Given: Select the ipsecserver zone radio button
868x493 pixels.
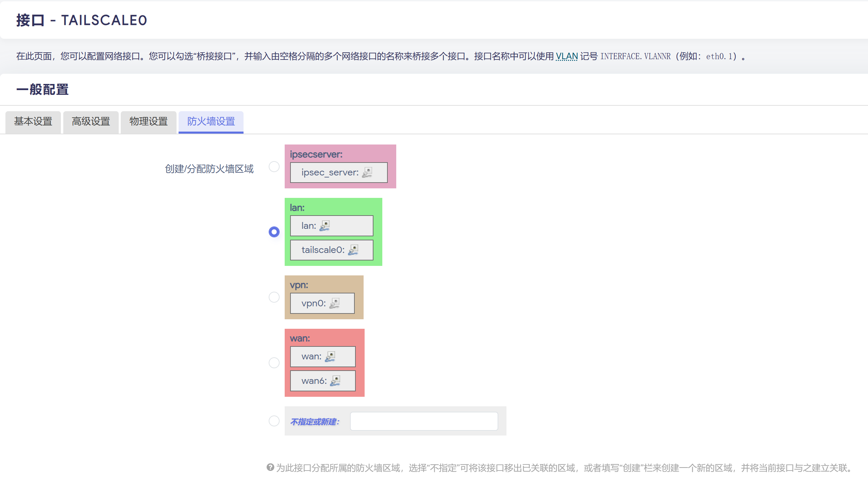Looking at the screenshot, I should tap(274, 167).
